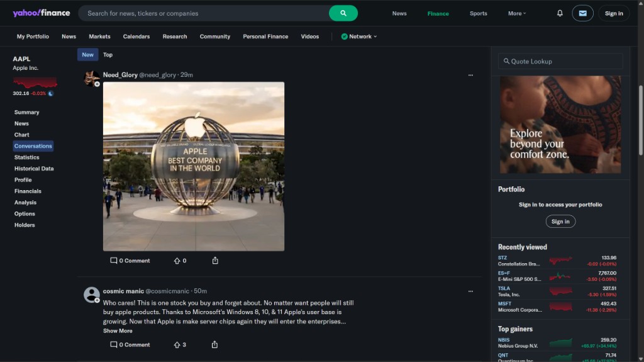Open Community in navigation bar

pos(215,37)
